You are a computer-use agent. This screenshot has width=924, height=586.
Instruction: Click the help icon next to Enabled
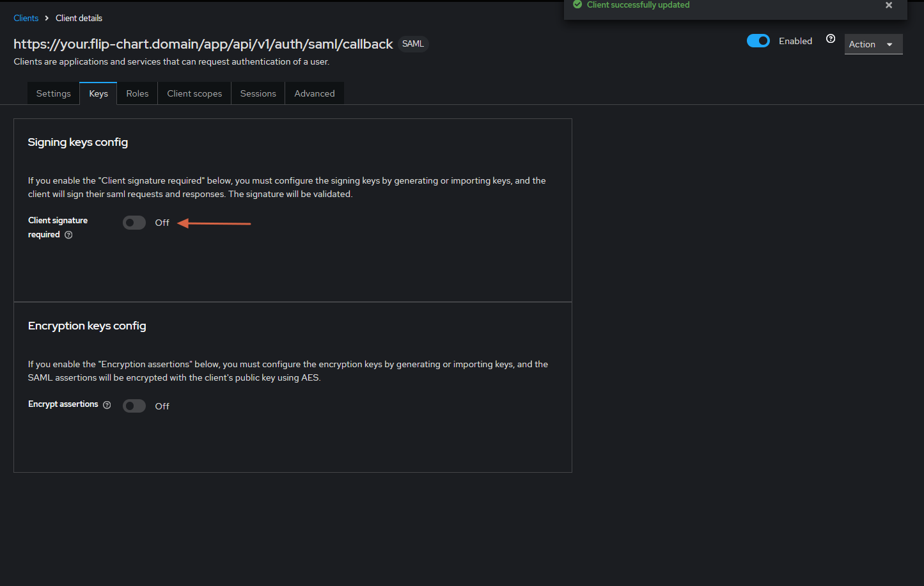click(831, 38)
